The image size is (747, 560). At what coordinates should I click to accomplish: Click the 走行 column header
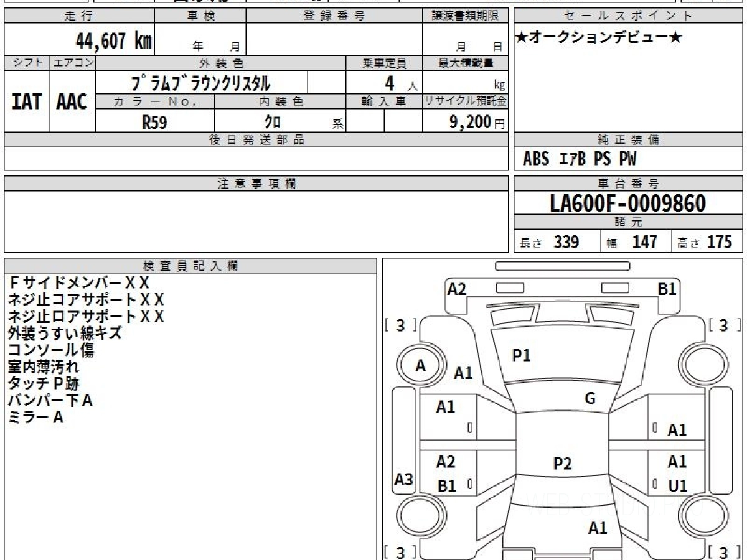[x=79, y=16]
